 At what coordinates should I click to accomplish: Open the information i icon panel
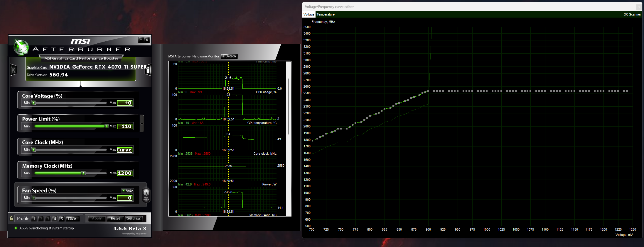point(148,70)
